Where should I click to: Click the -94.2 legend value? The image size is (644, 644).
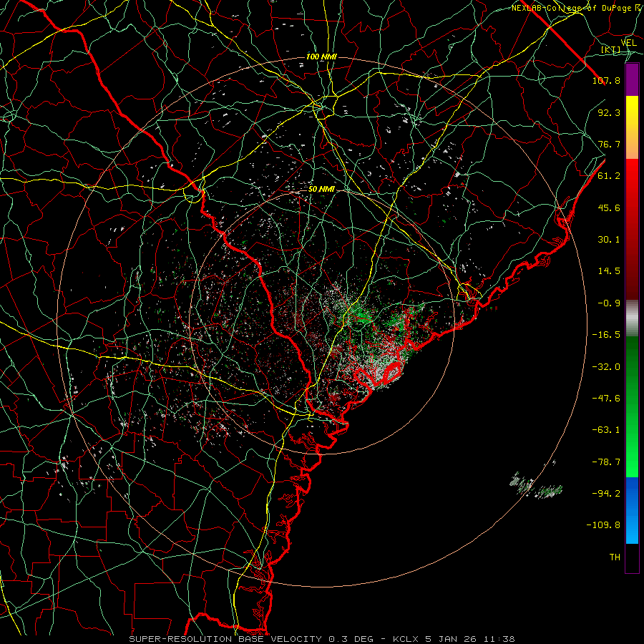[x=606, y=493]
